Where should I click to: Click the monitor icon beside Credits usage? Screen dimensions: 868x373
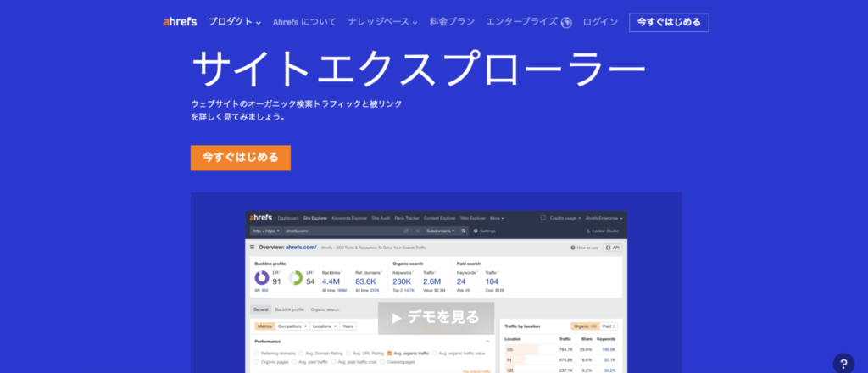[543, 218]
